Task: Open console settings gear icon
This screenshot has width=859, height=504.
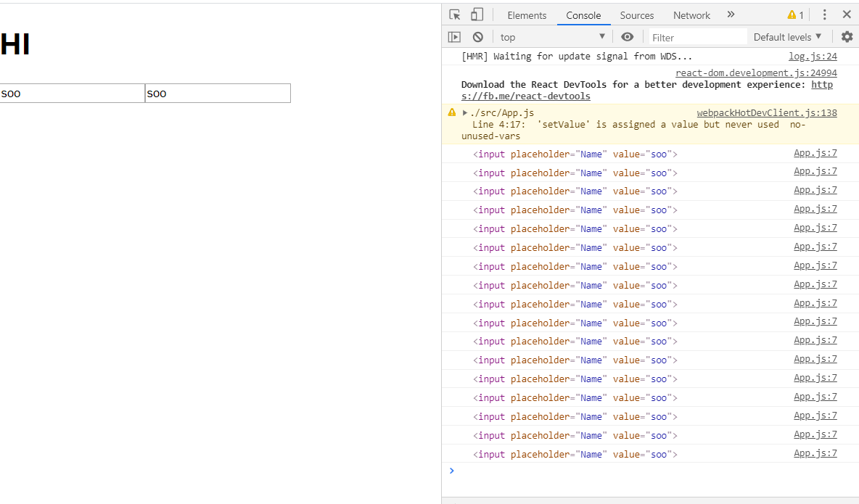Action: coord(847,37)
